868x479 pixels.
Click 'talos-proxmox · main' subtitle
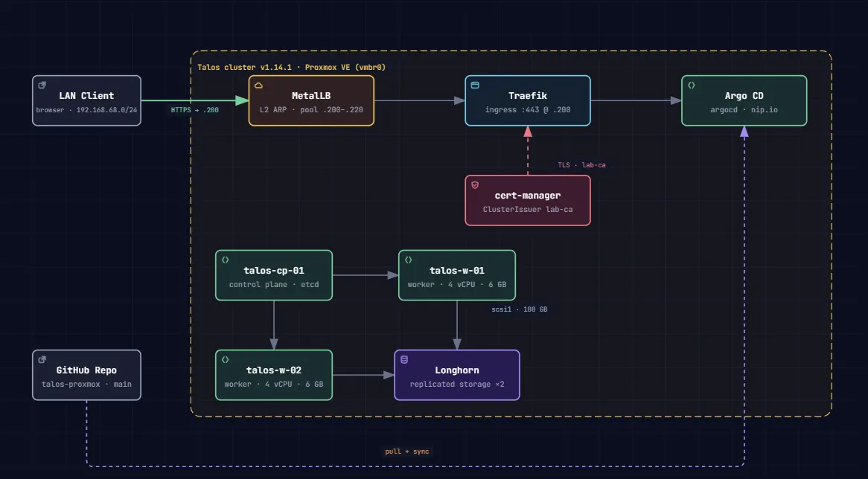coord(86,384)
